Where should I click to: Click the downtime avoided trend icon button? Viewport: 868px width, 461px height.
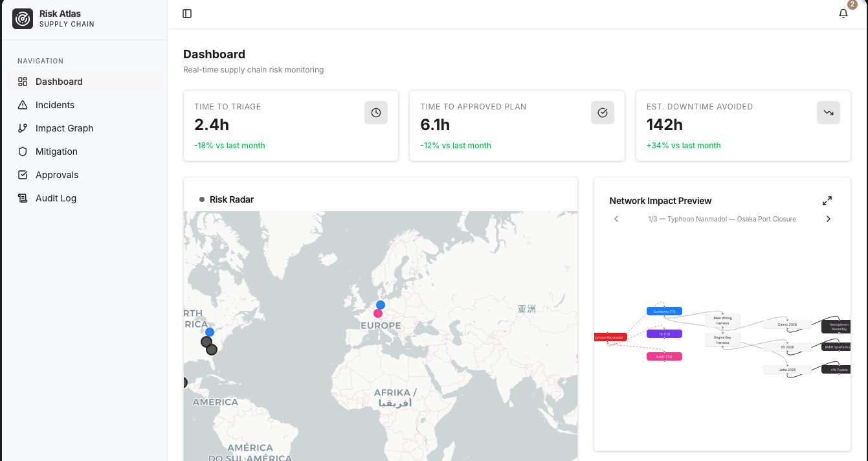pos(828,112)
